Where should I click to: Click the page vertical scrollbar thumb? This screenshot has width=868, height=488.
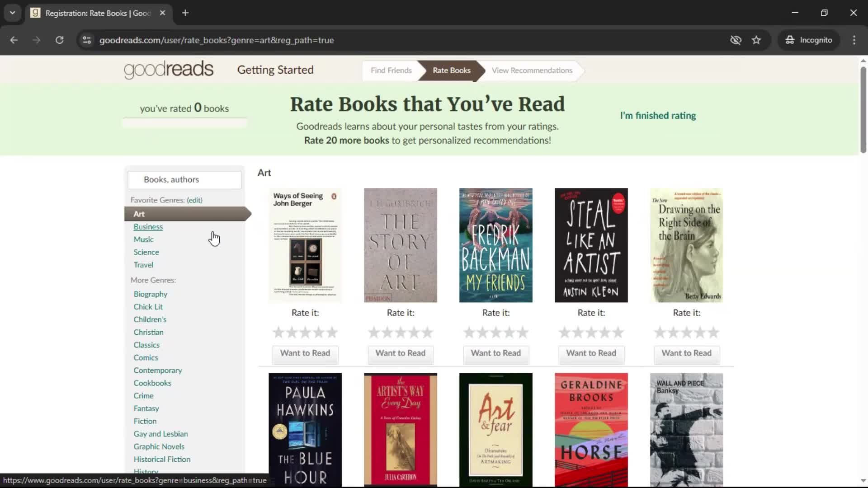pyautogui.click(x=863, y=110)
